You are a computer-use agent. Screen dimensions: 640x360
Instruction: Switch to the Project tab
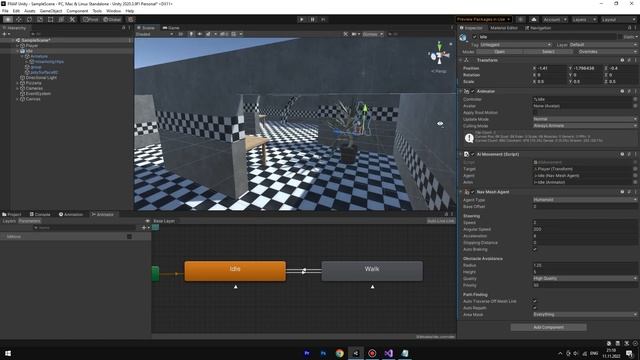coord(12,214)
